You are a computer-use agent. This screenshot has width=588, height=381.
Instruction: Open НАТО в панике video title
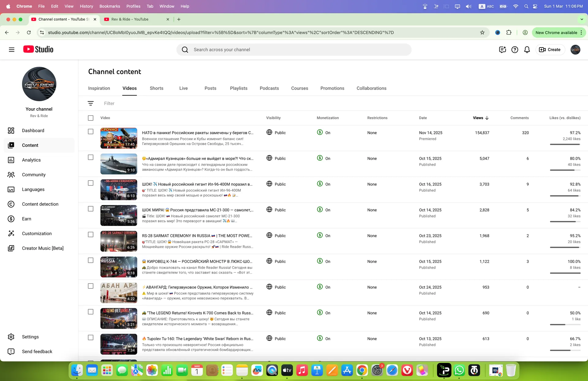point(198,133)
